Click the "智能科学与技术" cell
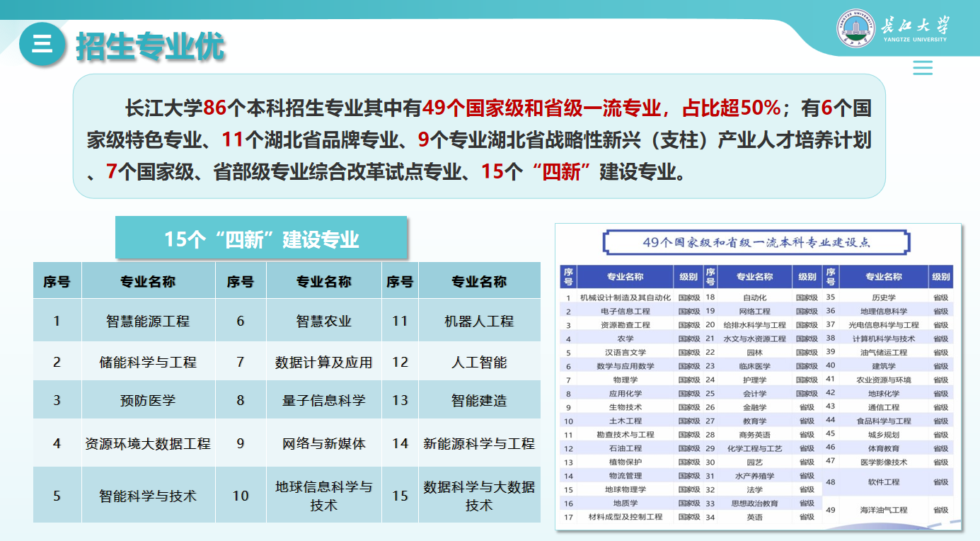The image size is (980, 541). tap(148, 496)
